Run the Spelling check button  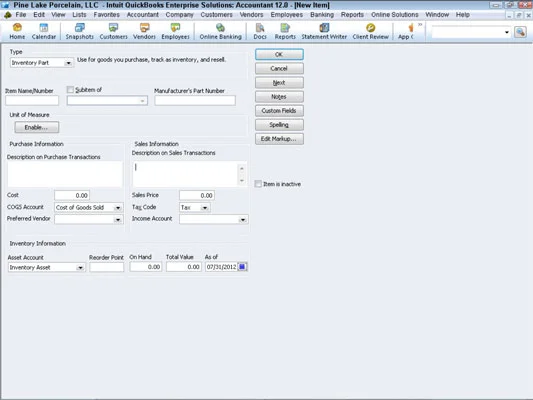point(279,125)
